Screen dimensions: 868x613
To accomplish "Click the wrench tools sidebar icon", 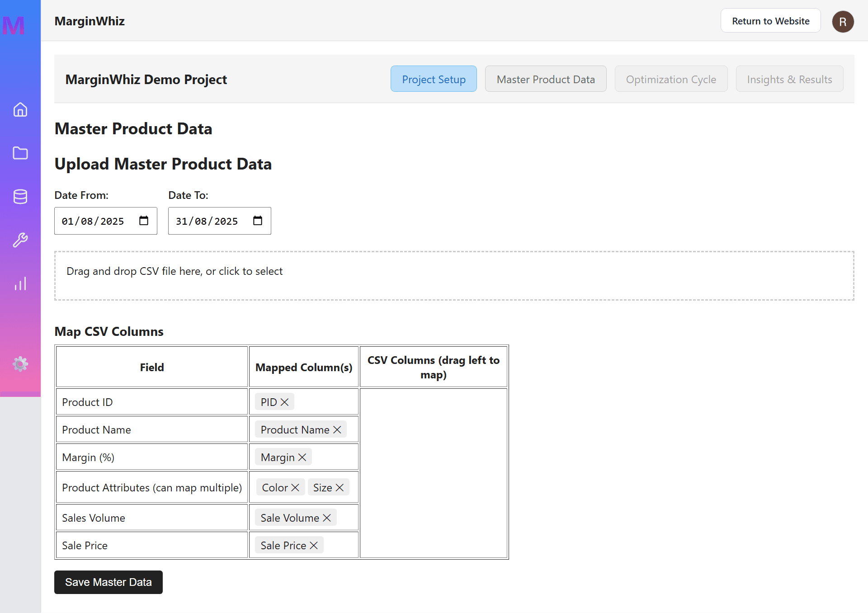I will coord(20,240).
